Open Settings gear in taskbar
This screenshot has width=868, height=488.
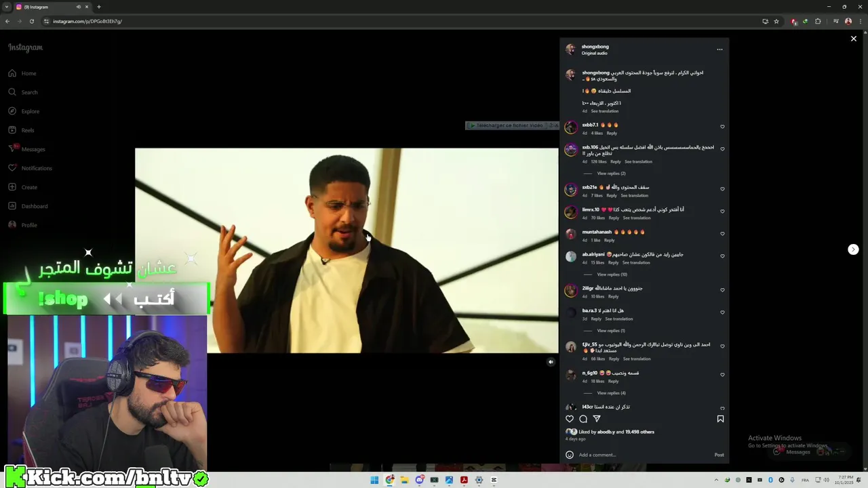click(x=479, y=480)
